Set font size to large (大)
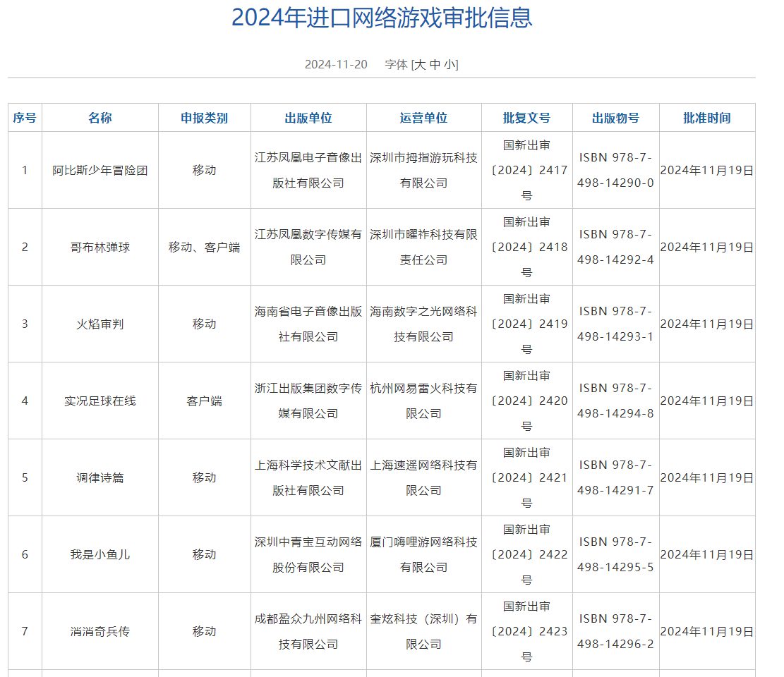Viewport: 784px width, 677px height. [x=420, y=64]
